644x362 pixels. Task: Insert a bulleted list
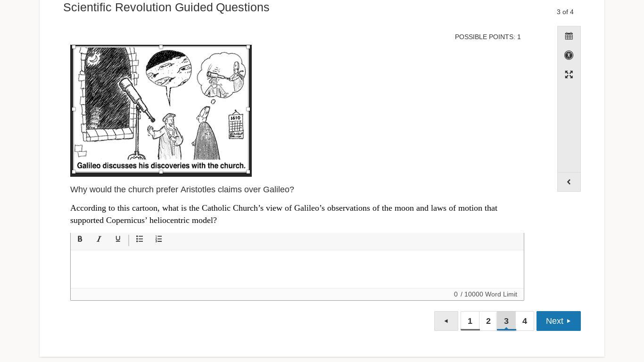click(x=140, y=239)
